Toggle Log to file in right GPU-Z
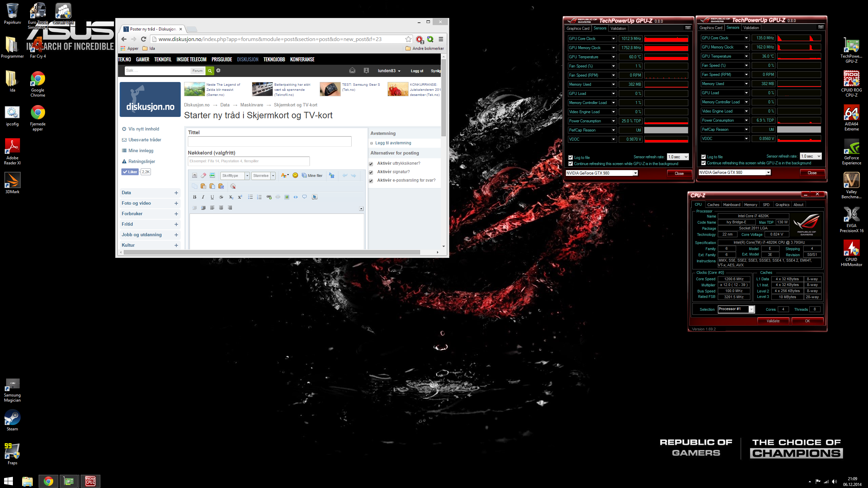The height and width of the screenshot is (488, 868). tap(703, 157)
